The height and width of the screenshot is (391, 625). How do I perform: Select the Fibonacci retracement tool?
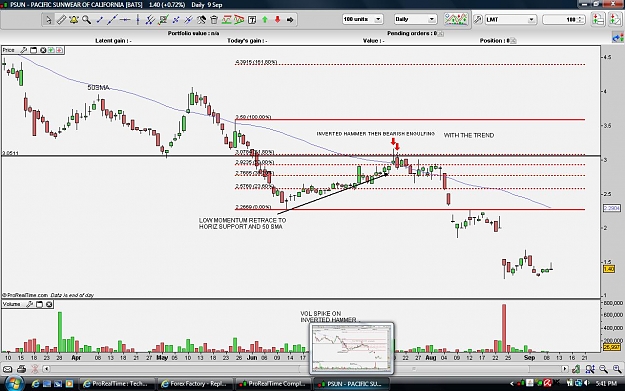tap(163, 20)
